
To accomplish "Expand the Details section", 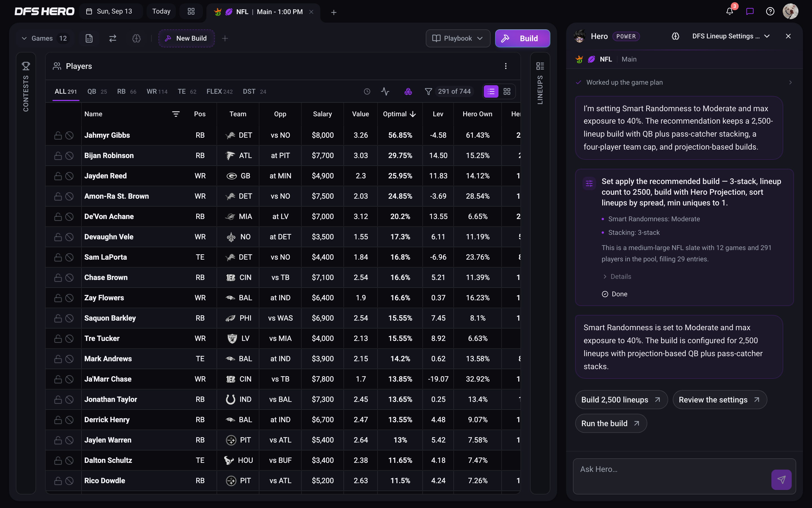I will (x=617, y=277).
